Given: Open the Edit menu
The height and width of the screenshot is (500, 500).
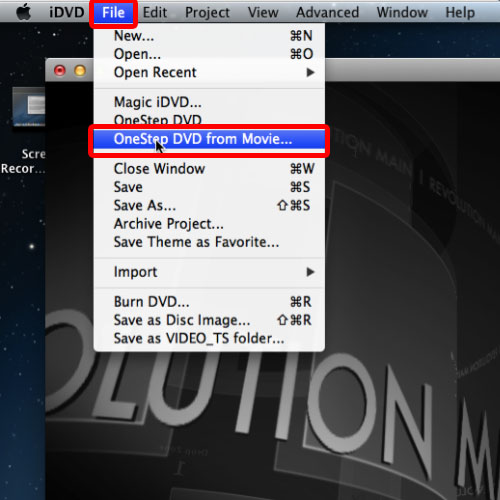Looking at the screenshot, I should pos(155,13).
